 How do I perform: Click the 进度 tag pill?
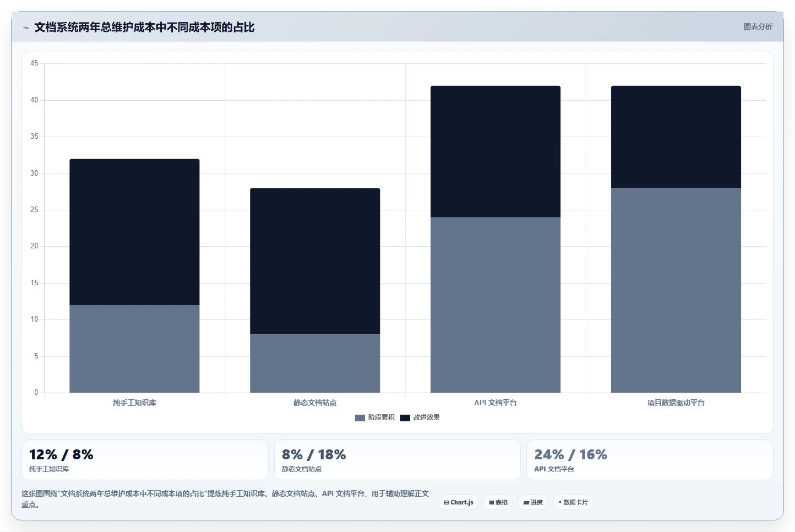[533, 502]
